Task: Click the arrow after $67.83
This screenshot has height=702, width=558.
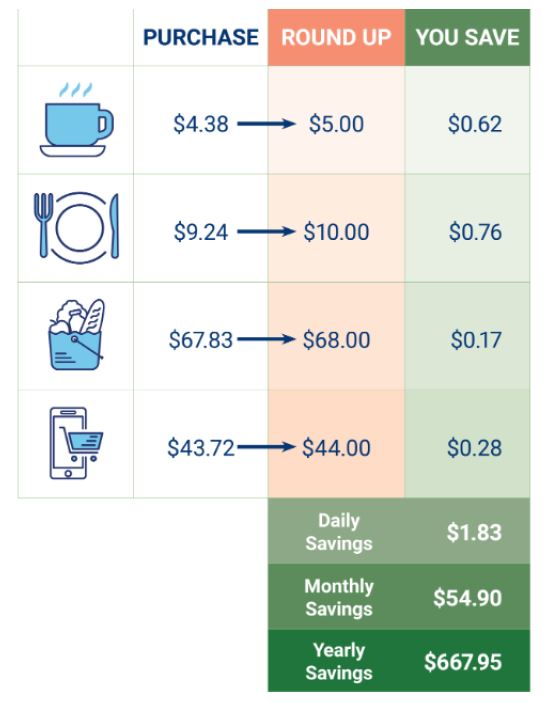Action: [x=266, y=339]
